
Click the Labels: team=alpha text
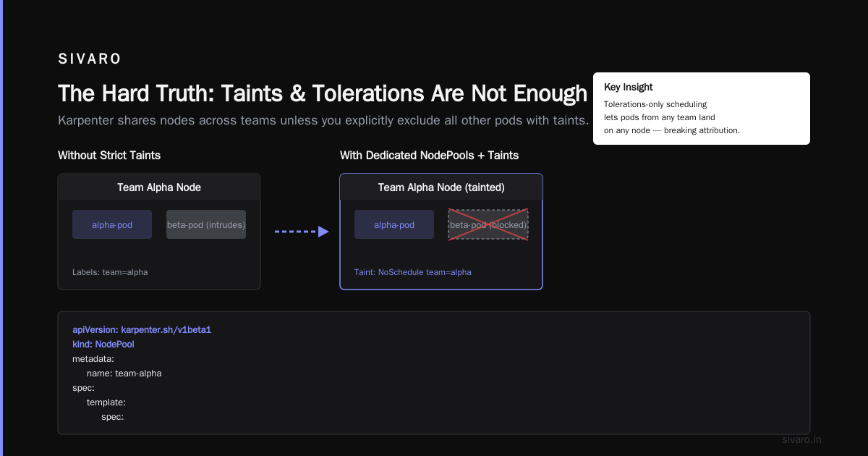(x=110, y=272)
